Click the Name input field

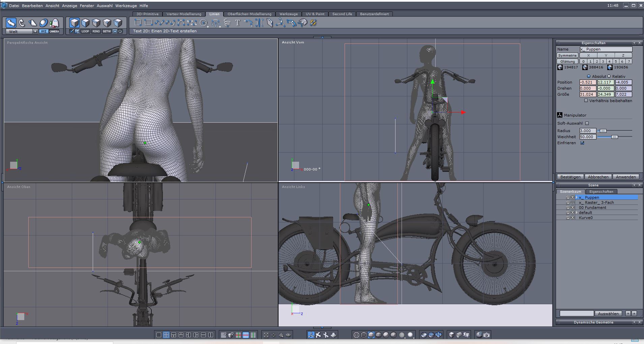pyautogui.click(x=606, y=49)
